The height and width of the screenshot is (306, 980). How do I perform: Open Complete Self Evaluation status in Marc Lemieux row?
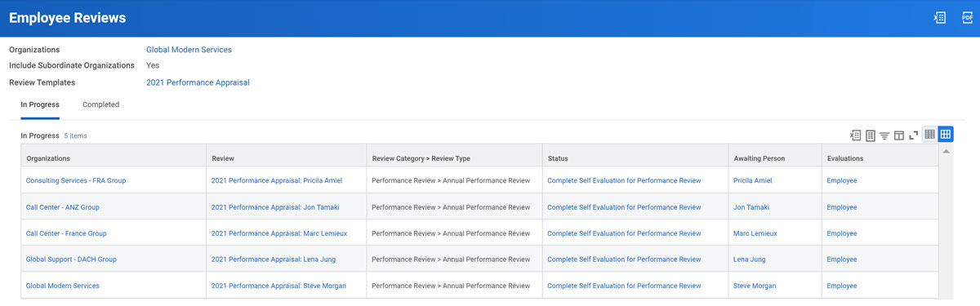coord(624,233)
